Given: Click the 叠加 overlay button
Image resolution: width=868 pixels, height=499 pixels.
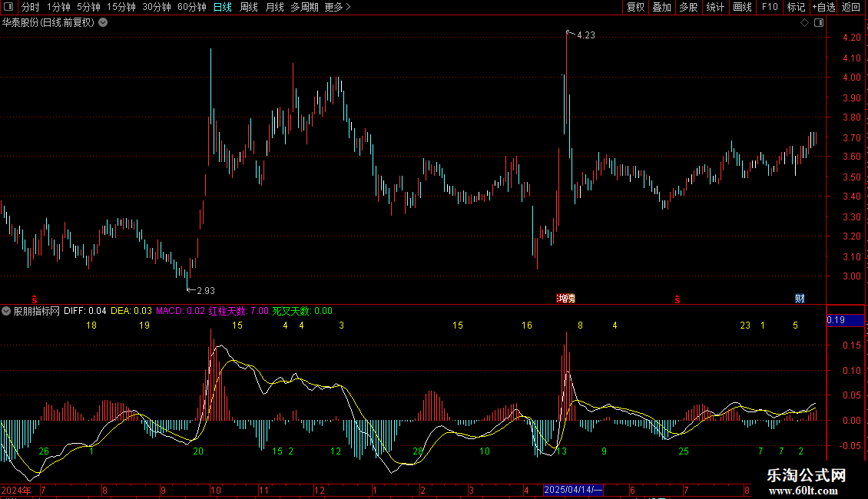Looking at the screenshot, I should pos(662,7).
